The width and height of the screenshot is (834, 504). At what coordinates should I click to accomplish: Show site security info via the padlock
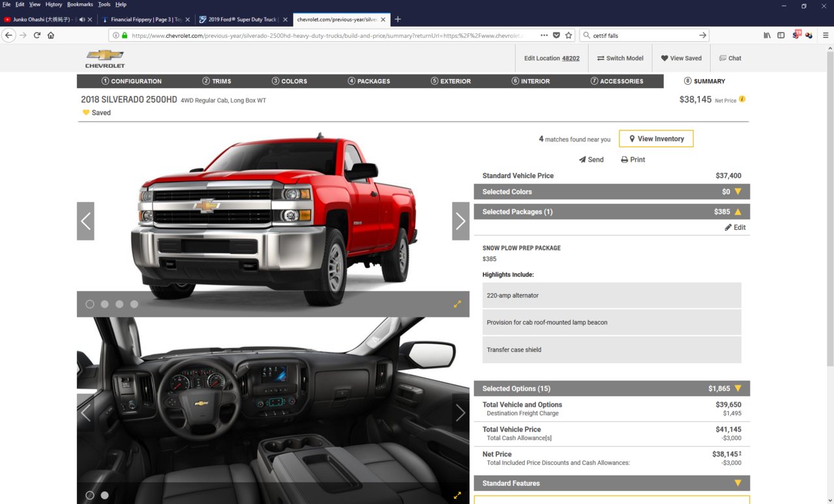pyautogui.click(x=125, y=35)
